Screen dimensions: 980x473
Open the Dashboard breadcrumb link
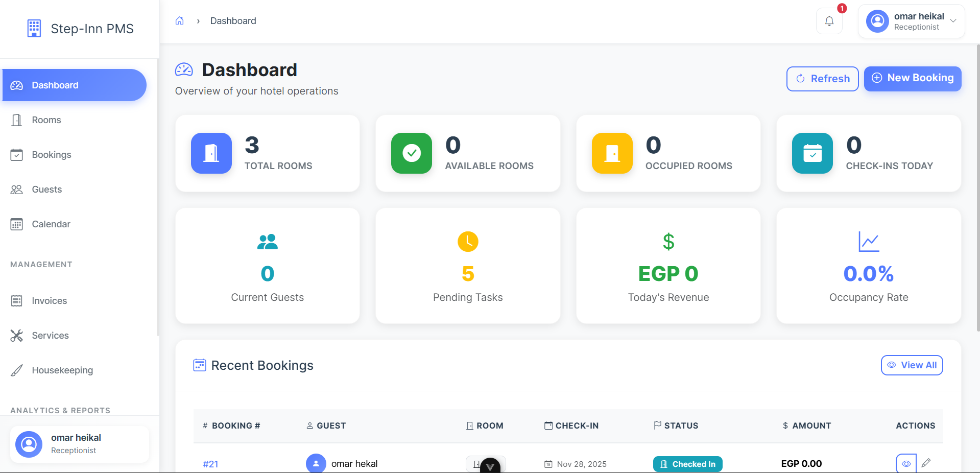[x=233, y=20]
